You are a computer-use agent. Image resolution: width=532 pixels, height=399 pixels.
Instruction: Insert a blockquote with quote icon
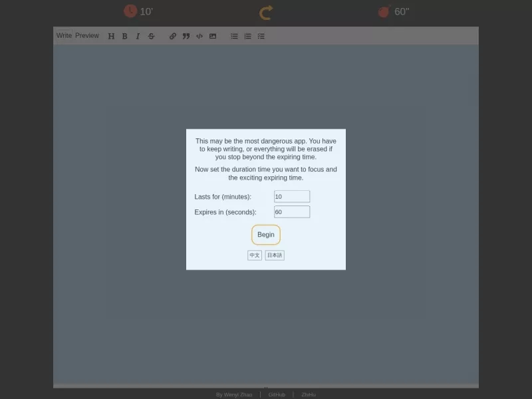186,36
